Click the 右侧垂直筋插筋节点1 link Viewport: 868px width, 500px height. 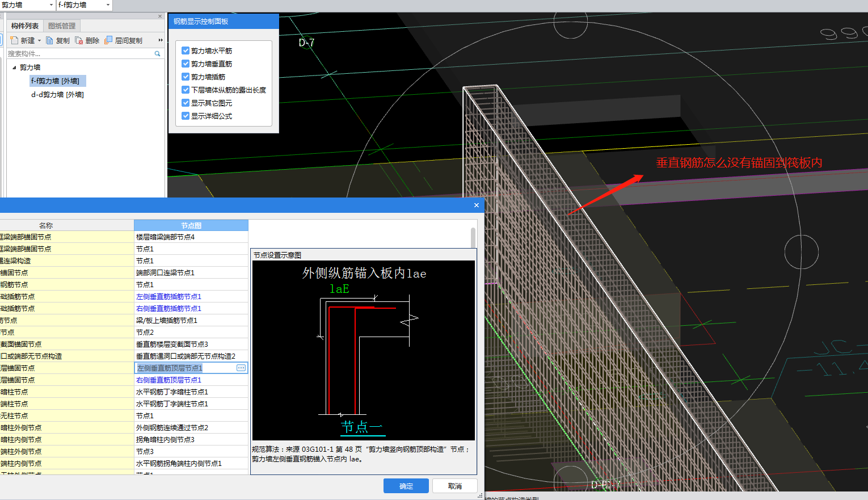pyautogui.click(x=168, y=309)
